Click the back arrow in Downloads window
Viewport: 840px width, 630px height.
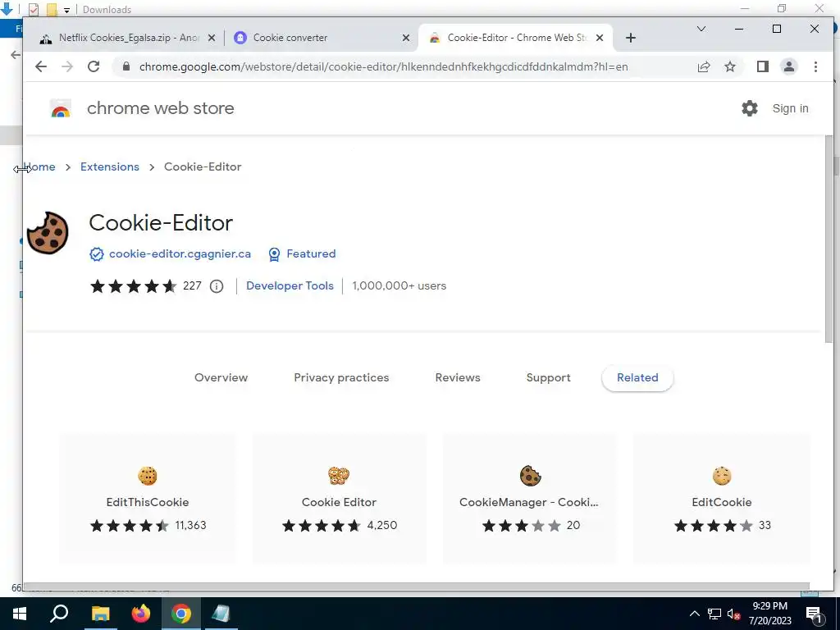pyautogui.click(x=16, y=54)
